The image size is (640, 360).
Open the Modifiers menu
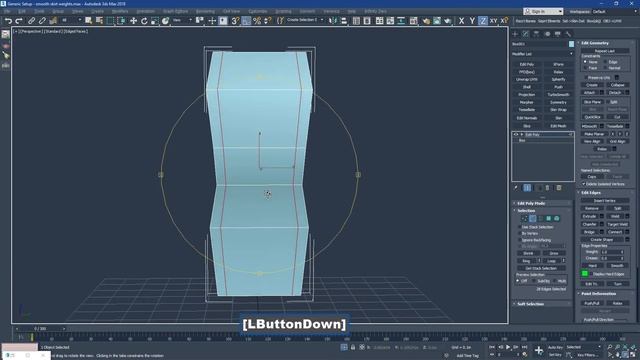click(120, 11)
